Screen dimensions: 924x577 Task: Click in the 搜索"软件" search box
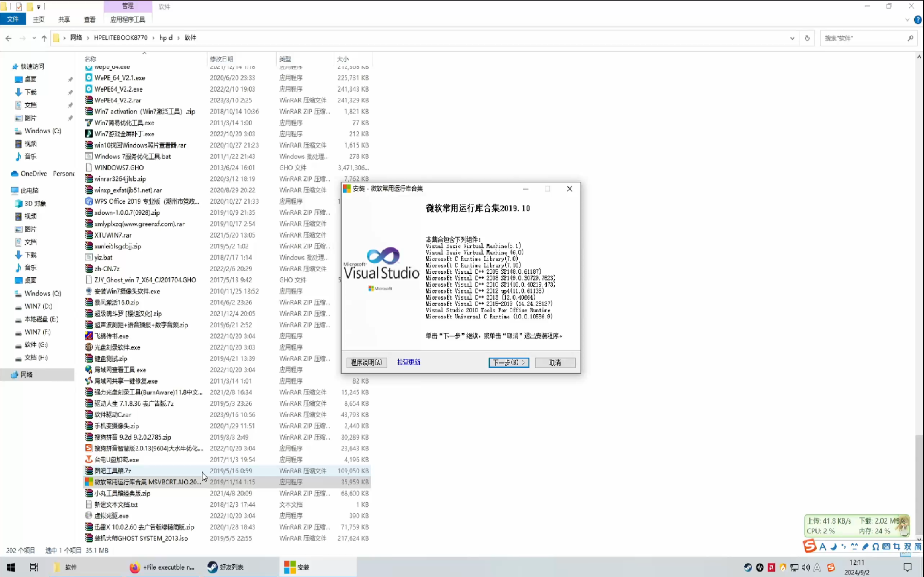[863, 38]
